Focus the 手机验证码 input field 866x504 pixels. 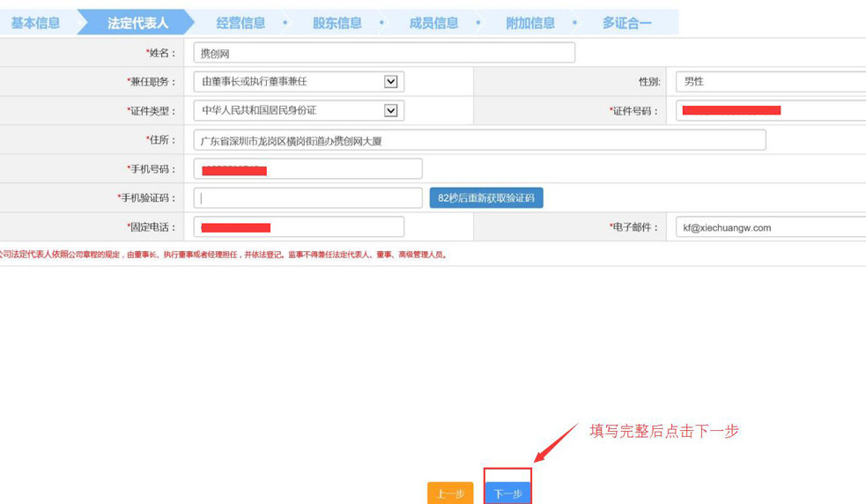pyautogui.click(x=307, y=198)
